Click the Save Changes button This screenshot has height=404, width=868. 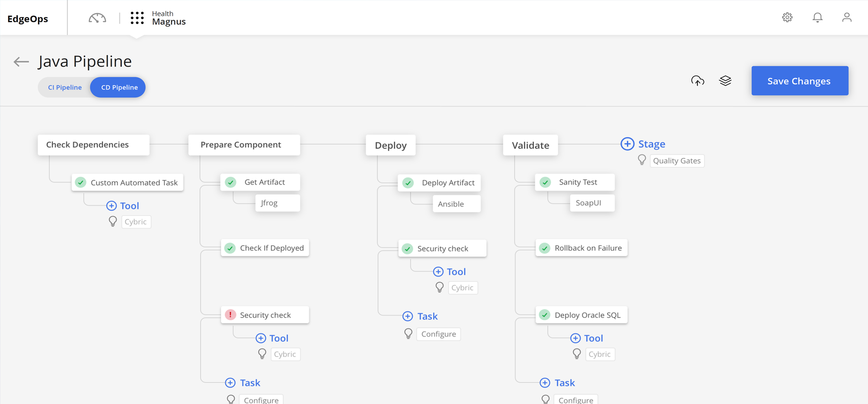point(800,81)
